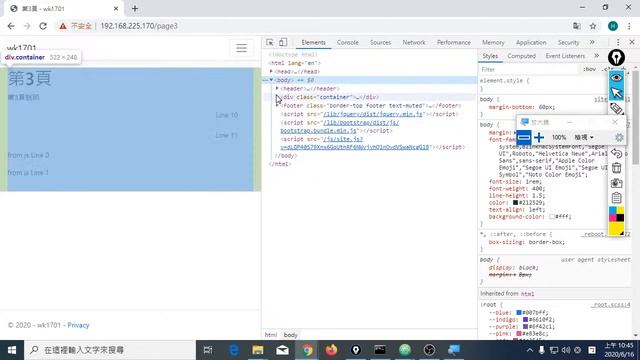Click the Epic Pen fountain pen logo
The height and width of the screenshot is (360, 640).
click(616, 58)
